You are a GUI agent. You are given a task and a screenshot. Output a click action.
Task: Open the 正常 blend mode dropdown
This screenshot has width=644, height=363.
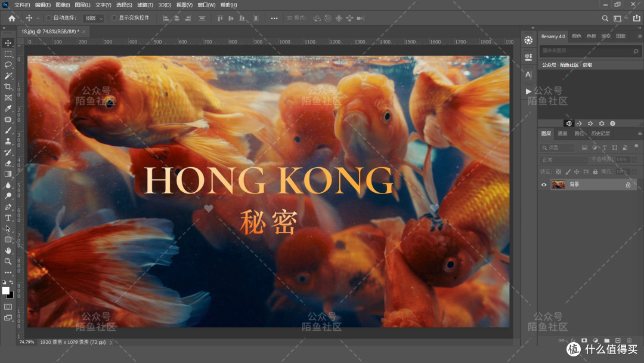click(563, 159)
